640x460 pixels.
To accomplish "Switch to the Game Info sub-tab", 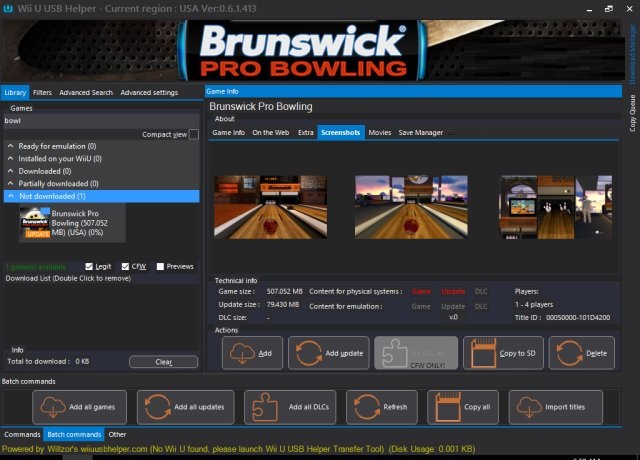I will (x=229, y=133).
